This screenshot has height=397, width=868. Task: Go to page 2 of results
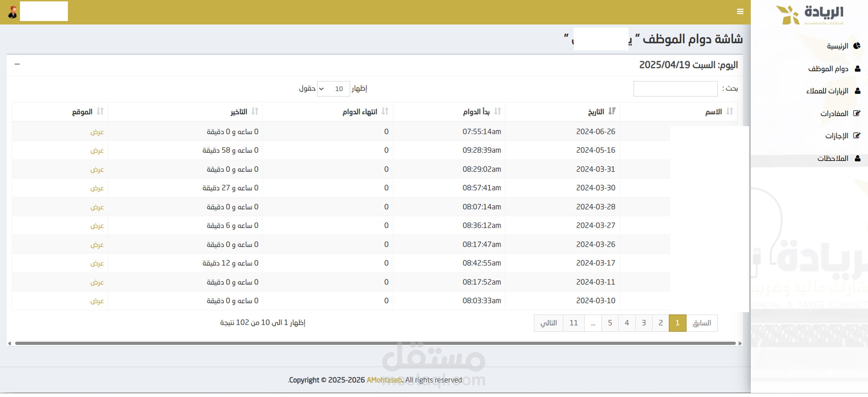pos(660,323)
